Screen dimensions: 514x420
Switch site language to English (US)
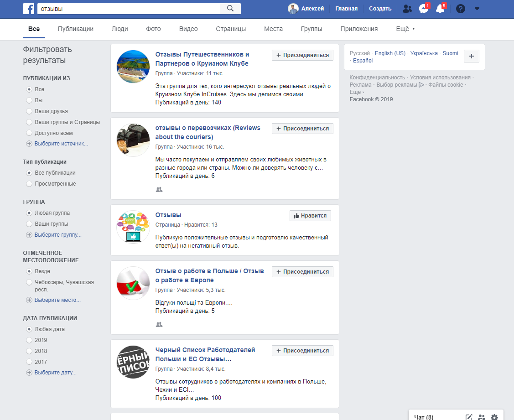point(390,53)
